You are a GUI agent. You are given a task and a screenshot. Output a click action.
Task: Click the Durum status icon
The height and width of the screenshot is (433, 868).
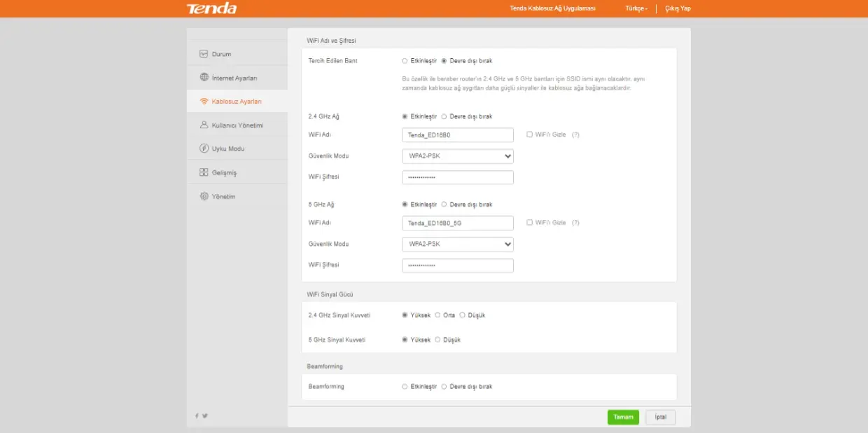204,54
